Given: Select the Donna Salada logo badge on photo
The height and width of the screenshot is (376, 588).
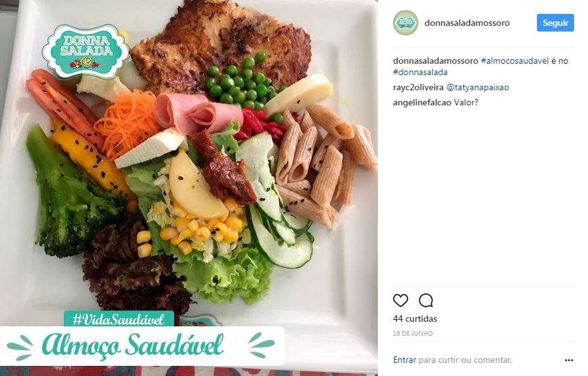Looking at the screenshot, I should pos(86,51).
